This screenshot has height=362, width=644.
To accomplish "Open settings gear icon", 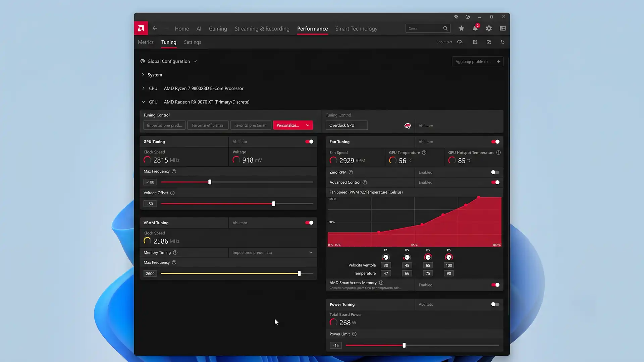I will coord(489,28).
